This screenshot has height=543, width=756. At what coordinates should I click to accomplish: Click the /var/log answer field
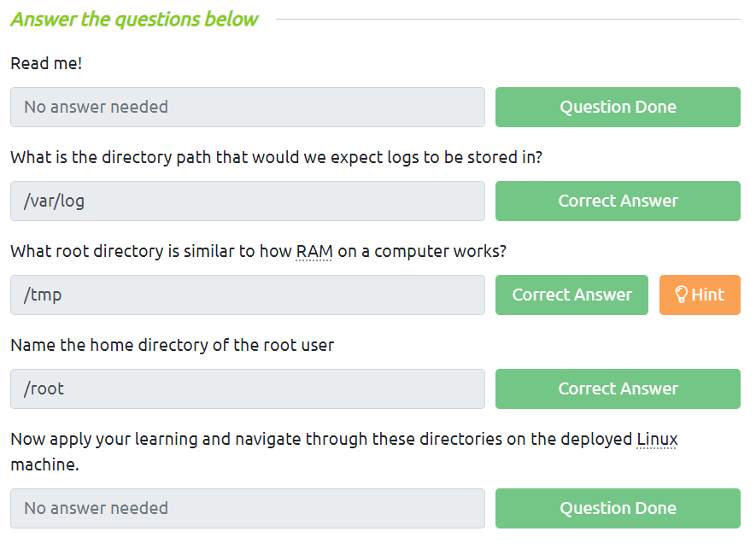click(248, 201)
